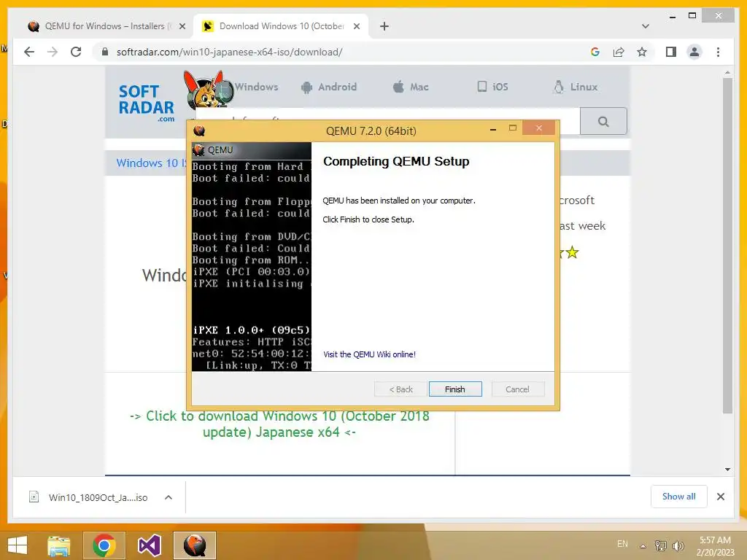
Task: Click the QEMU installer title bar icon
Action: point(199,131)
